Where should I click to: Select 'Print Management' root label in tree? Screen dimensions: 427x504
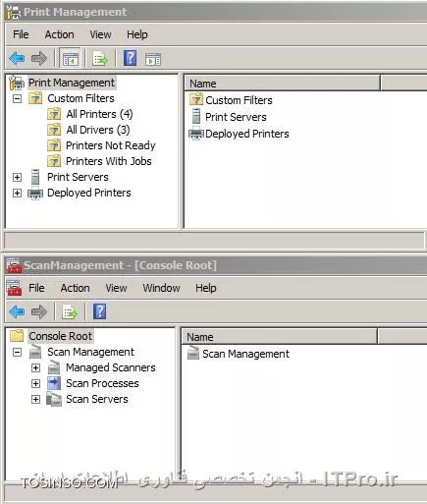coord(72,83)
